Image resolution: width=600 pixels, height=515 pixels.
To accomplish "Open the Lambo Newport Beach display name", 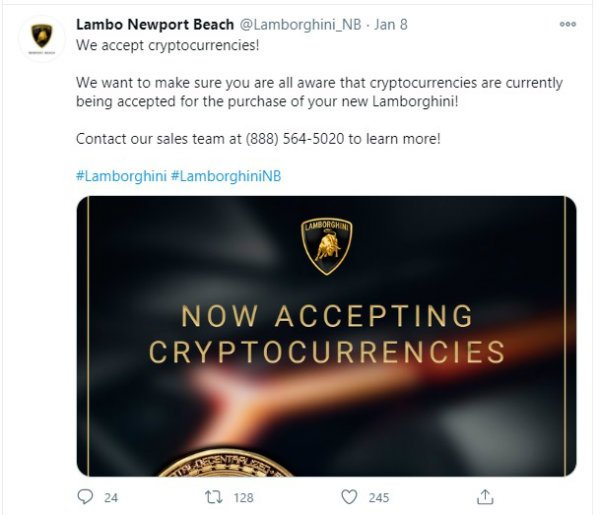I will [155, 24].
